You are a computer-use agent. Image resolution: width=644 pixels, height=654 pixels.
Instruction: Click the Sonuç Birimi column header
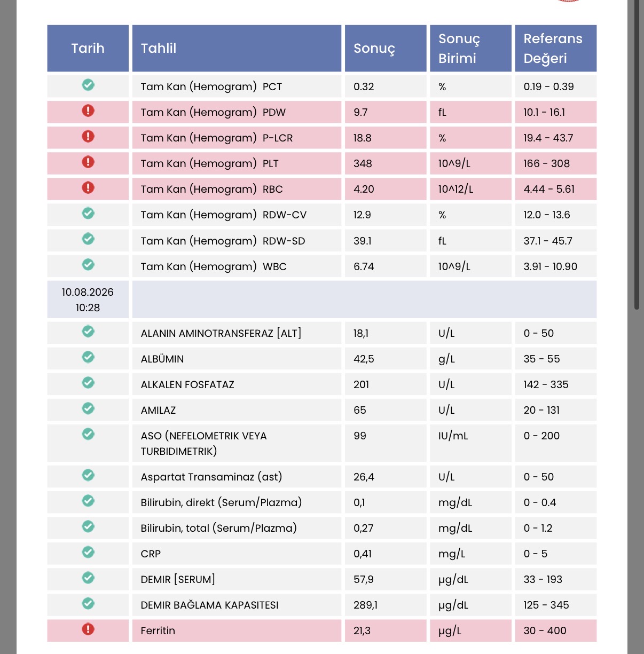pos(470,48)
